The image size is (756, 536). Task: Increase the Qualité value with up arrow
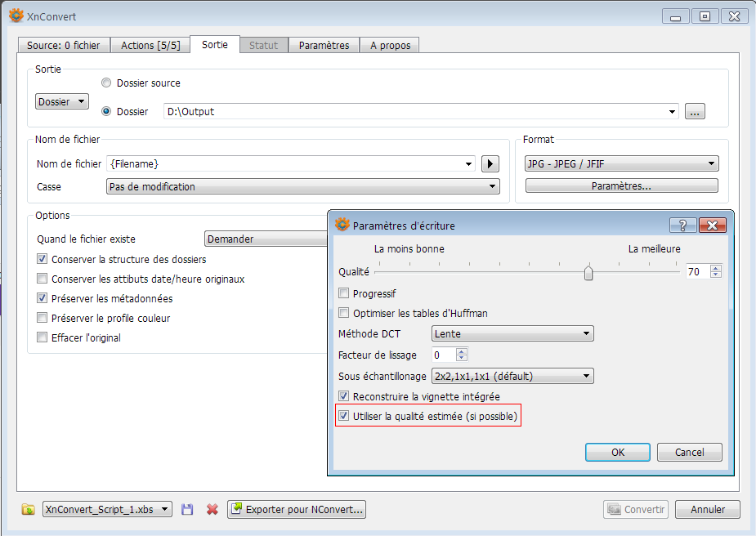[x=716, y=269]
